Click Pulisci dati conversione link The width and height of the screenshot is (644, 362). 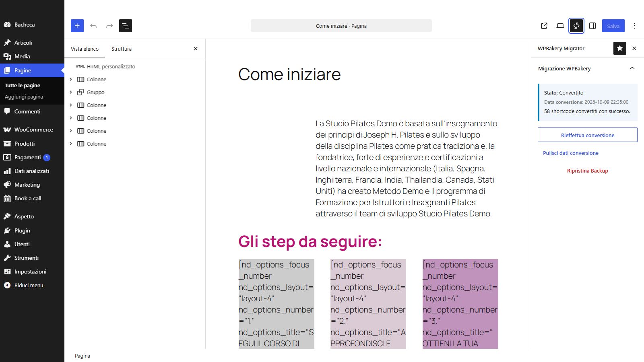[571, 153]
